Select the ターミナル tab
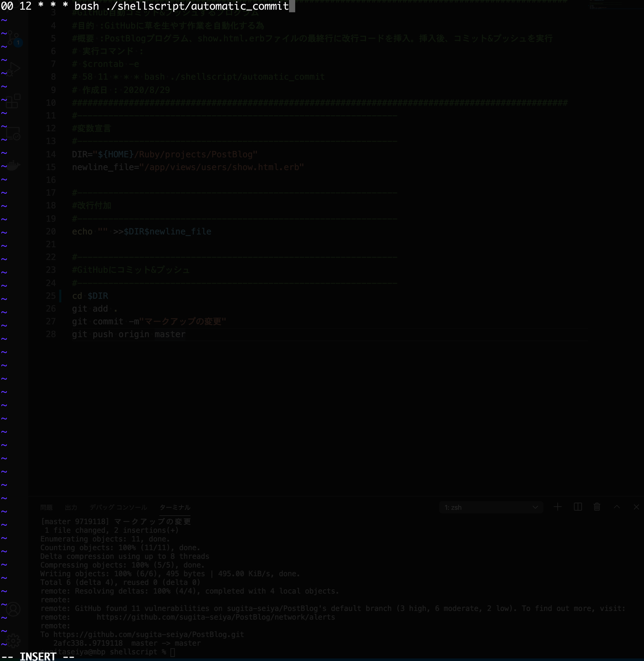Image resolution: width=644 pixels, height=661 pixels. tap(175, 507)
